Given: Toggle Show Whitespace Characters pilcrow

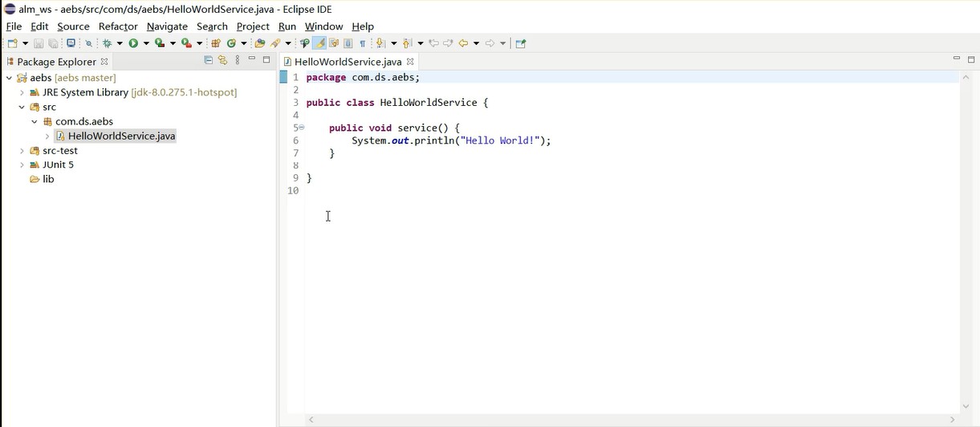Looking at the screenshot, I should [x=363, y=43].
